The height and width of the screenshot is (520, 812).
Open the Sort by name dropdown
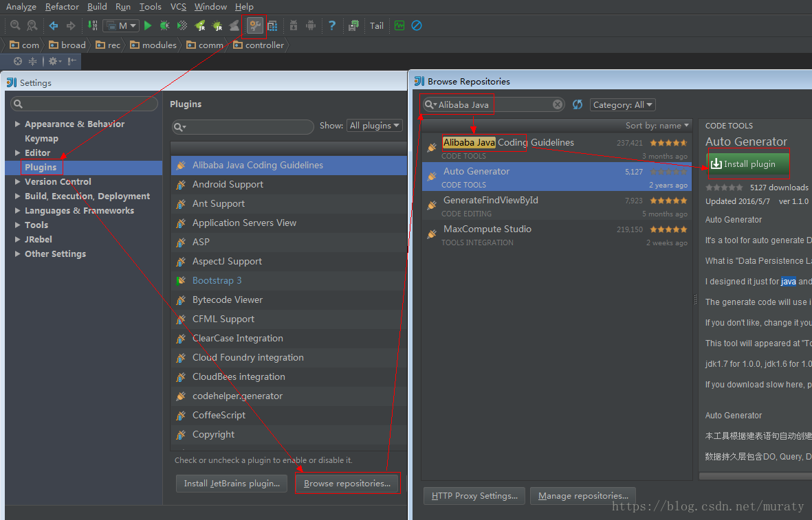[x=657, y=125]
